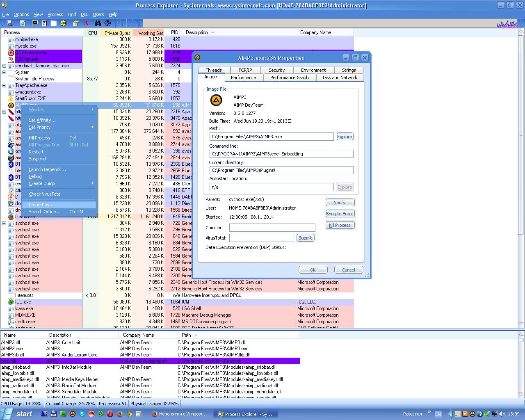Image resolution: width=525 pixels, height=420 pixels.
Task: Click the Save toolbar icon
Action: coord(9,23)
